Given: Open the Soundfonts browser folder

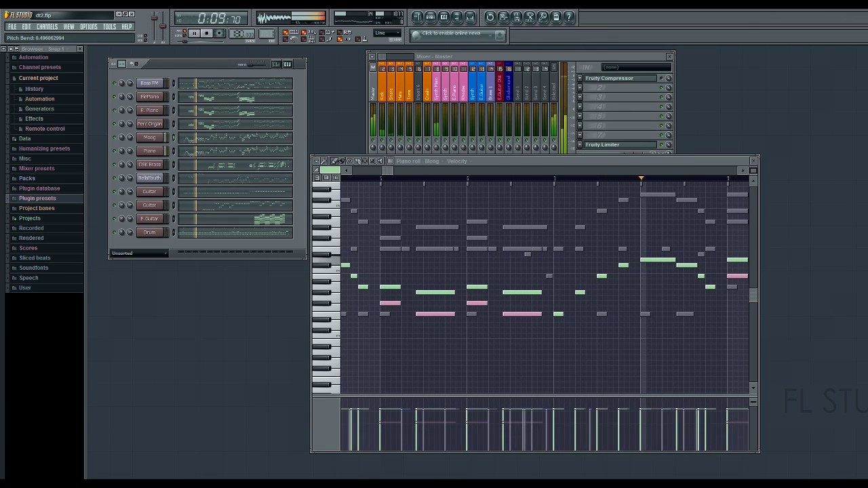Looking at the screenshot, I should [33, 268].
